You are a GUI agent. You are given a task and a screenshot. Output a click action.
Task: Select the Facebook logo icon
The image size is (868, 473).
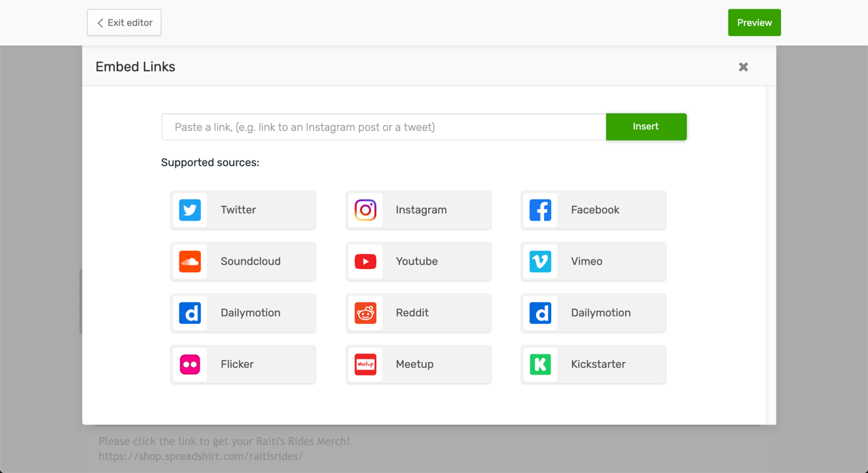pos(540,210)
